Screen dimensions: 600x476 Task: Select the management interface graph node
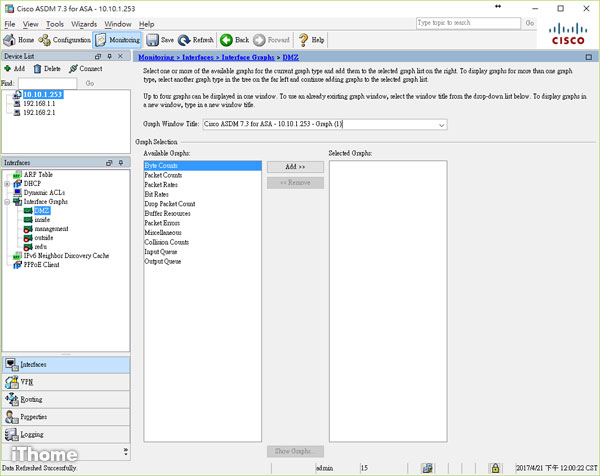click(x=51, y=229)
